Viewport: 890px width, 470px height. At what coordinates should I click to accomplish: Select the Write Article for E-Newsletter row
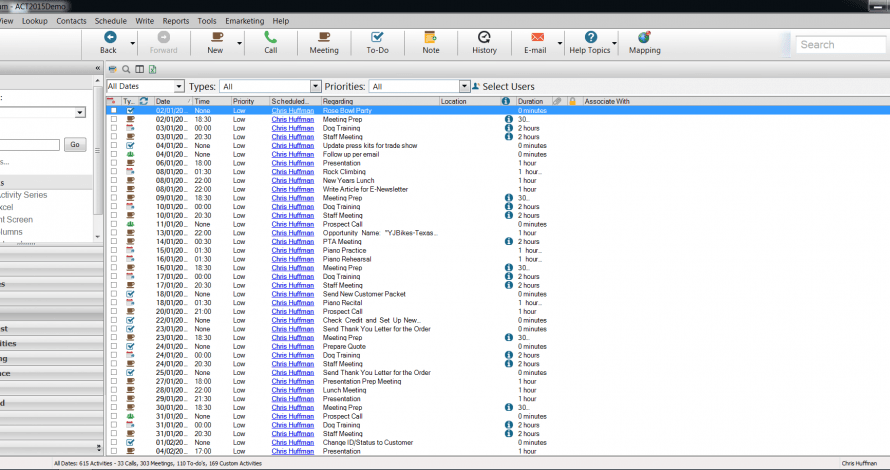pos(497,189)
